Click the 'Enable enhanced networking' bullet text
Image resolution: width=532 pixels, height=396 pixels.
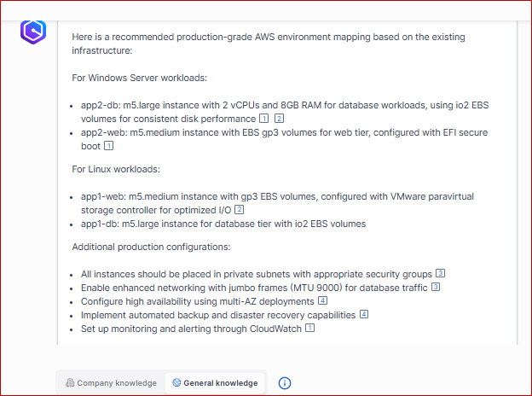(254, 288)
